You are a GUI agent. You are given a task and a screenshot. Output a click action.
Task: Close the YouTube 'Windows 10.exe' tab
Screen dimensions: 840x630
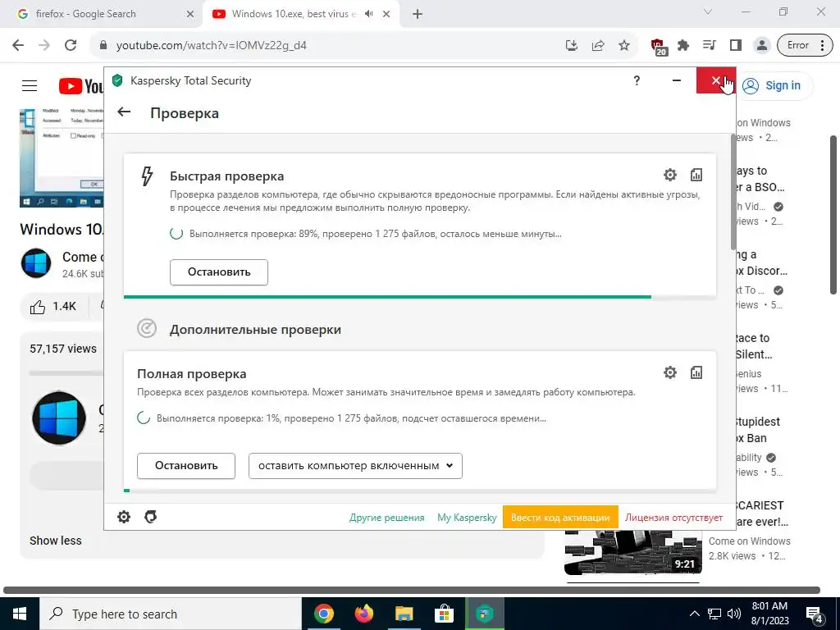386,15
